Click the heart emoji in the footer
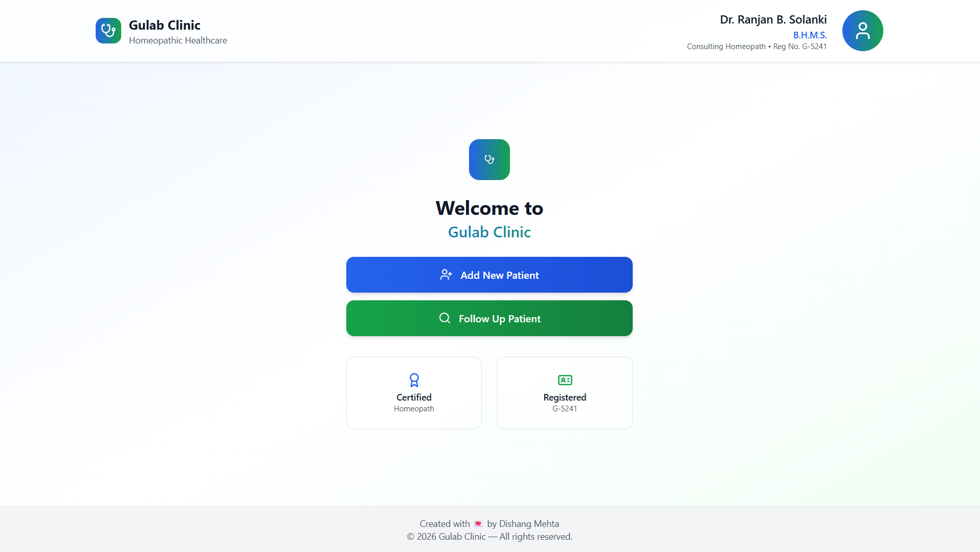The height and width of the screenshot is (552, 980). pos(478,524)
